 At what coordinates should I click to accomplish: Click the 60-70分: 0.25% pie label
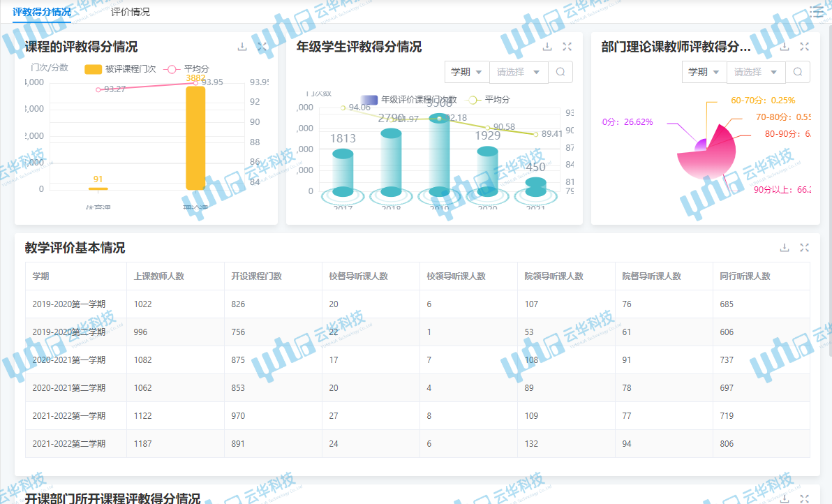[763, 101]
